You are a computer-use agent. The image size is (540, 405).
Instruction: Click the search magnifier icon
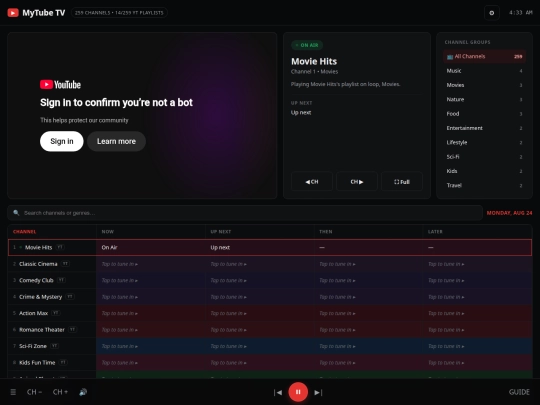tap(16, 213)
